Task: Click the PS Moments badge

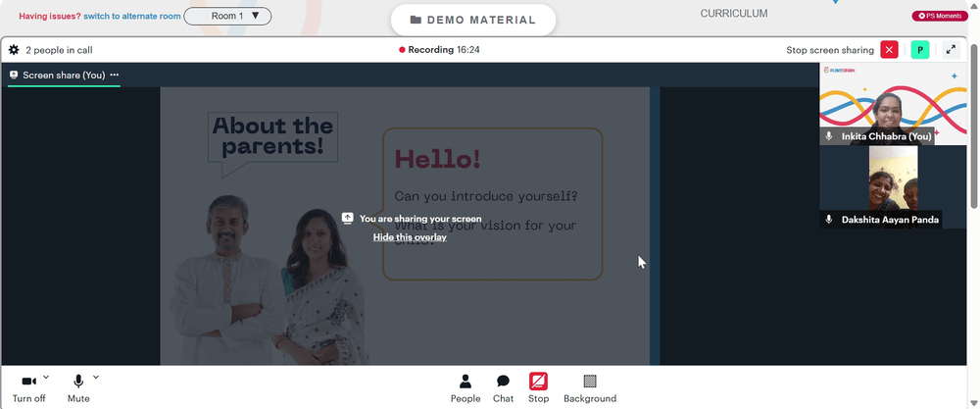Action: (940, 17)
